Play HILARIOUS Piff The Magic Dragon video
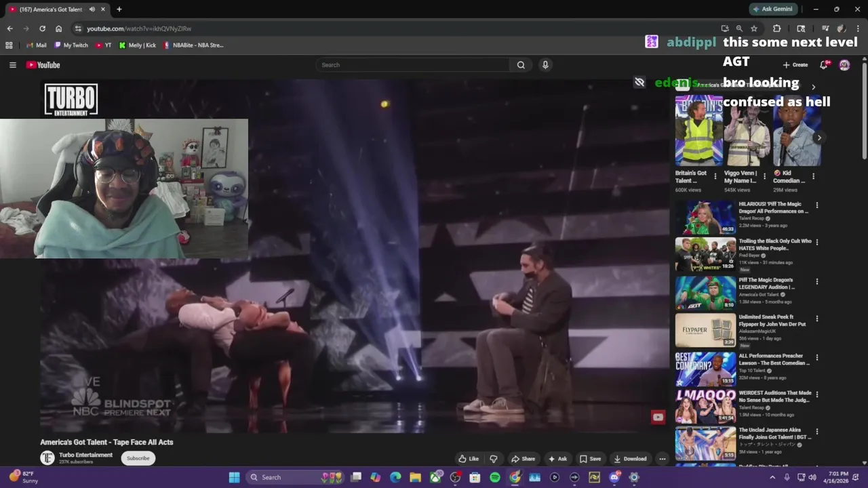 pyautogui.click(x=705, y=217)
